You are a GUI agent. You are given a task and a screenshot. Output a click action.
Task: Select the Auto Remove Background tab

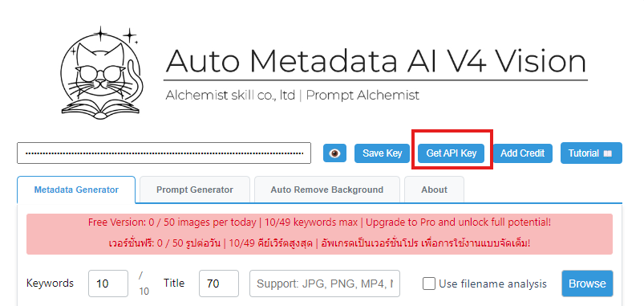click(x=327, y=190)
